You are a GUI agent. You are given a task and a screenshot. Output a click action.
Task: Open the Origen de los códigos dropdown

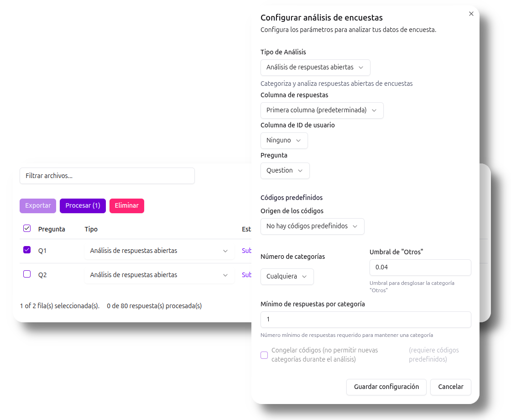(312, 226)
